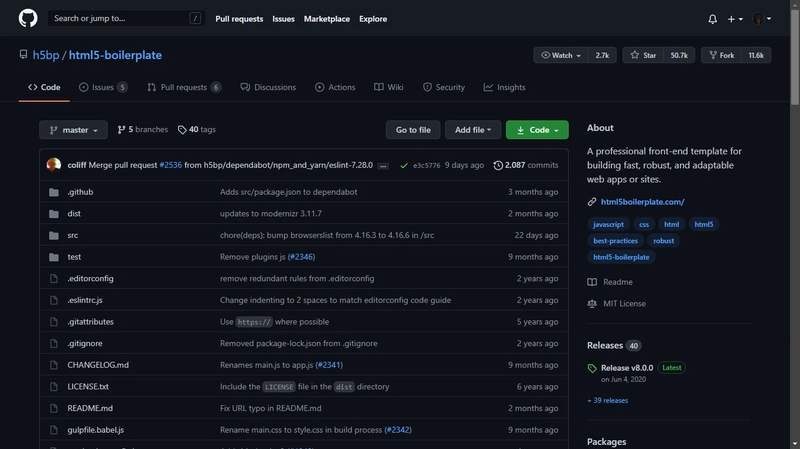Screen dimensions: 800x449
Task: Open notifications bell icon
Action: [x=712, y=19]
